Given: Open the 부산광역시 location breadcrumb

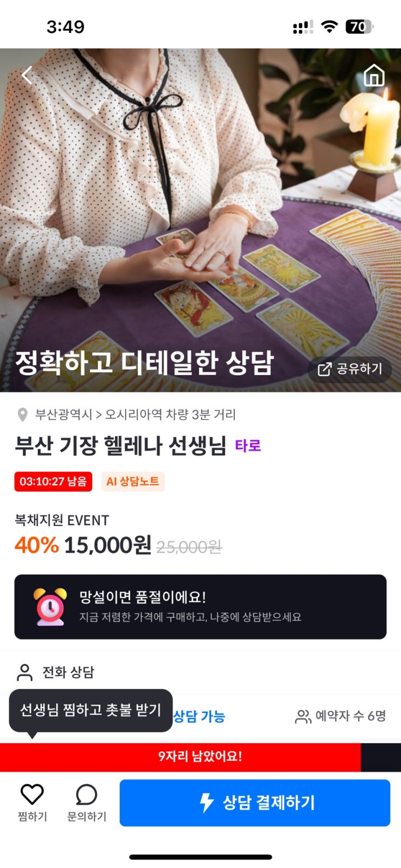Looking at the screenshot, I should [64, 415].
